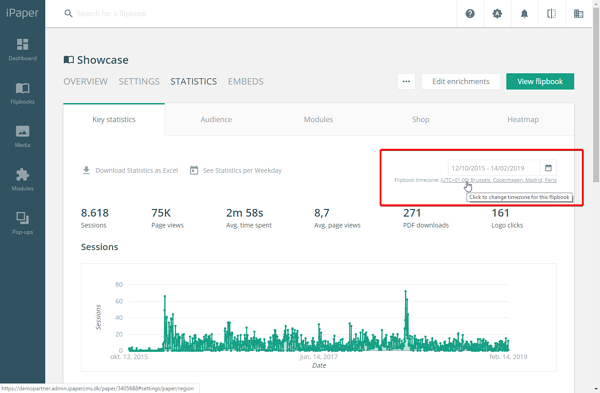Open the Modules statistics tab
The image size is (600, 393).
click(318, 119)
